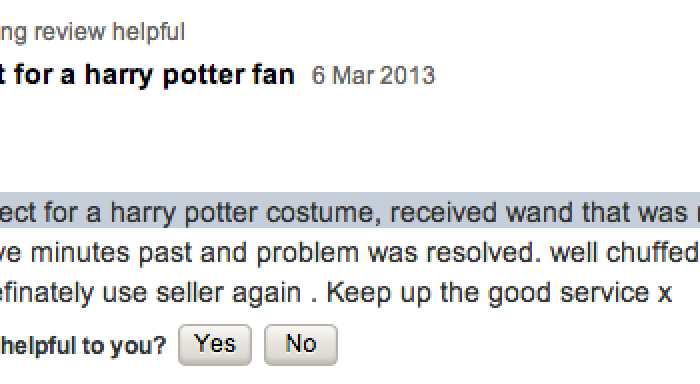Click the word 'costume,' in the review
This screenshot has height=384, width=700.
tap(324, 213)
